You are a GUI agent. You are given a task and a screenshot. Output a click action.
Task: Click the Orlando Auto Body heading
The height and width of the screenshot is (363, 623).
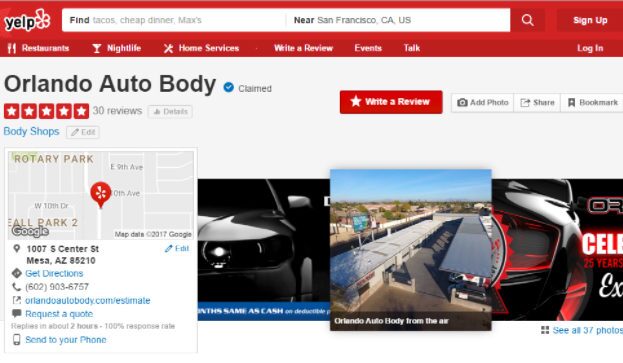coord(110,84)
